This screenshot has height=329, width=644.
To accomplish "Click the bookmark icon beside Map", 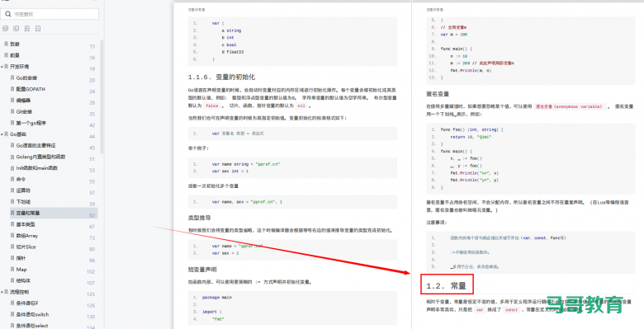I will coord(12,270).
